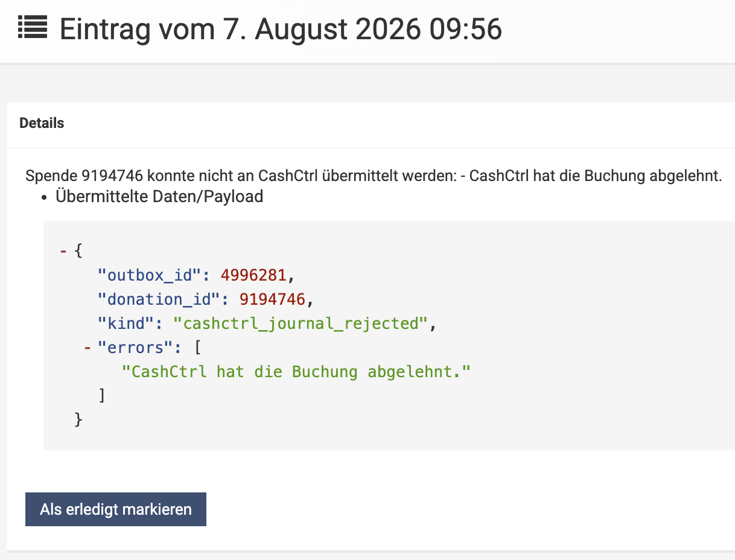The height and width of the screenshot is (560, 735).
Task: Click the closing curly brace of JSON
Action: coord(78,419)
